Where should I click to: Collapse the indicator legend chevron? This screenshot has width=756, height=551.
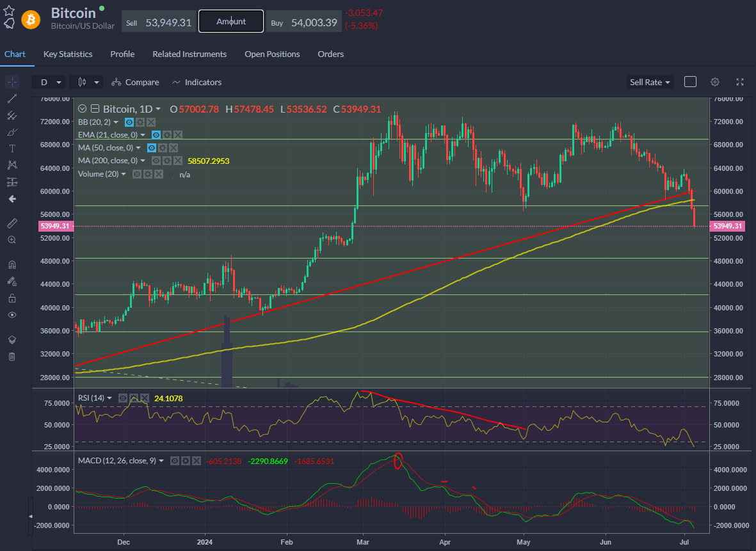coord(83,109)
